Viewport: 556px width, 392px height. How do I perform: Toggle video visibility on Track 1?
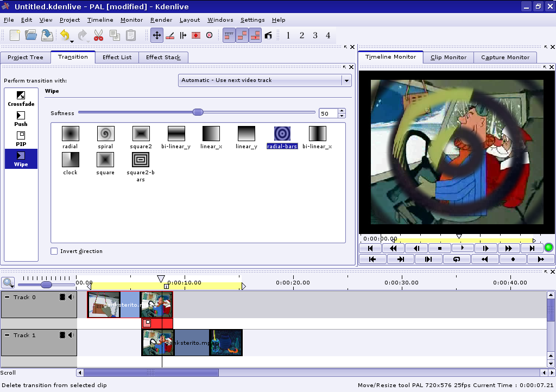coord(62,335)
